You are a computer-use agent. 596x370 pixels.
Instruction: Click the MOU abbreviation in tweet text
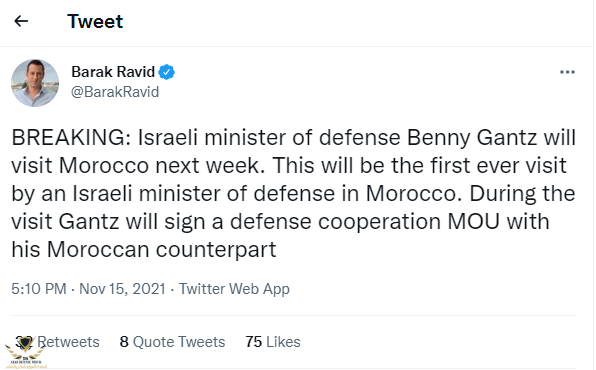click(x=473, y=222)
